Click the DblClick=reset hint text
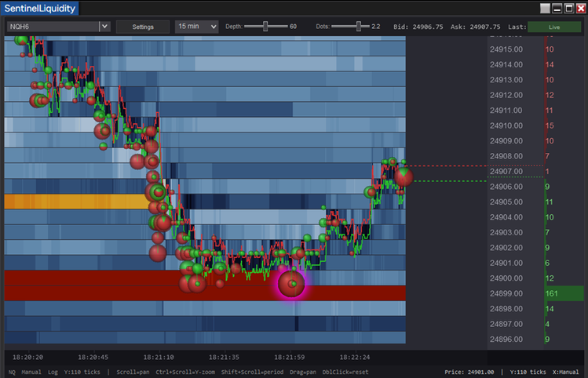 coord(345,372)
